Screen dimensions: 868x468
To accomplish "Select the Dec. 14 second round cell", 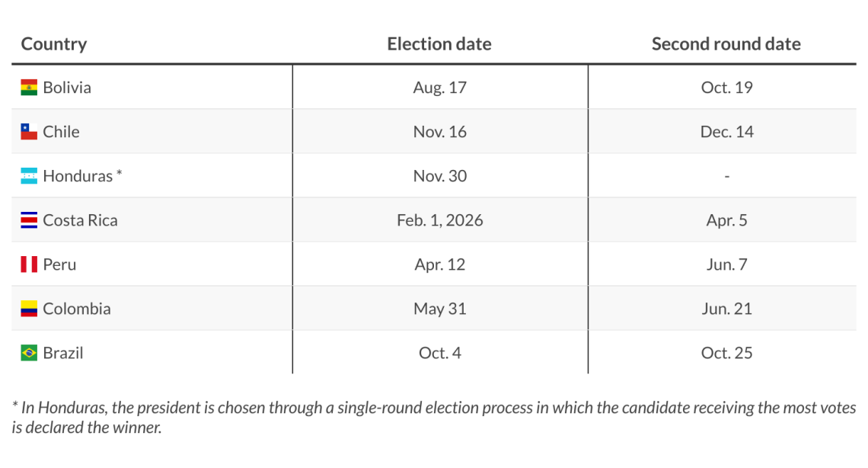I will [x=726, y=132].
